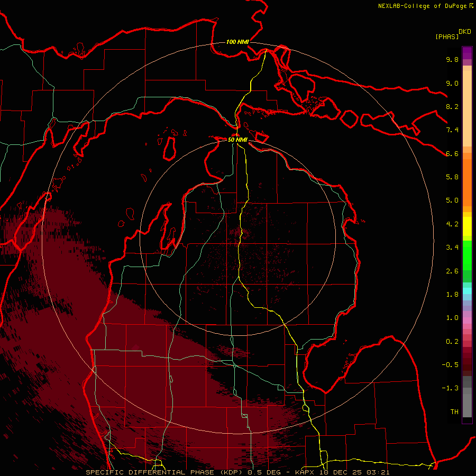Click the 1.8 scale value
This screenshot has height=476, width=476.
[x=452, y=295]
